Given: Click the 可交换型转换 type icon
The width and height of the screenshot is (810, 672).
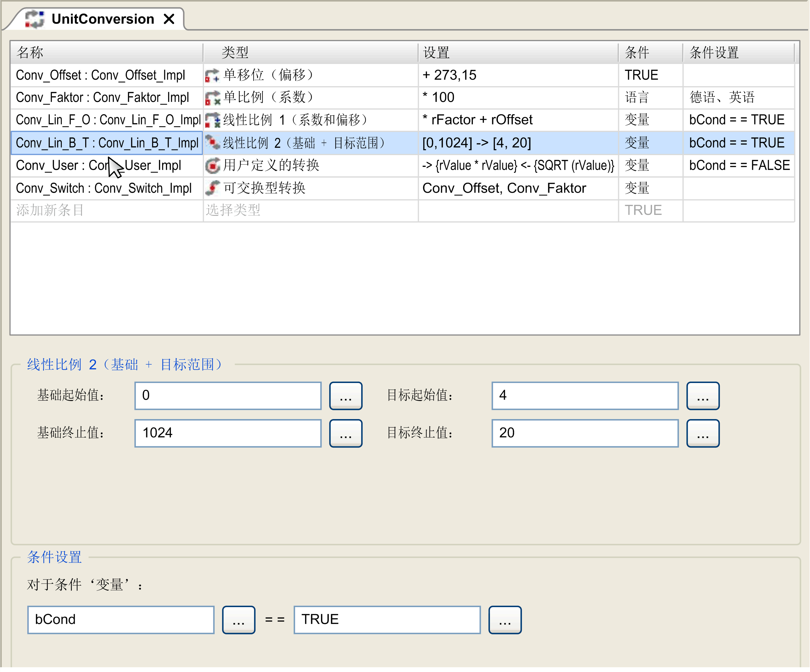Looking at the screenshot, I should click(212, 188).
